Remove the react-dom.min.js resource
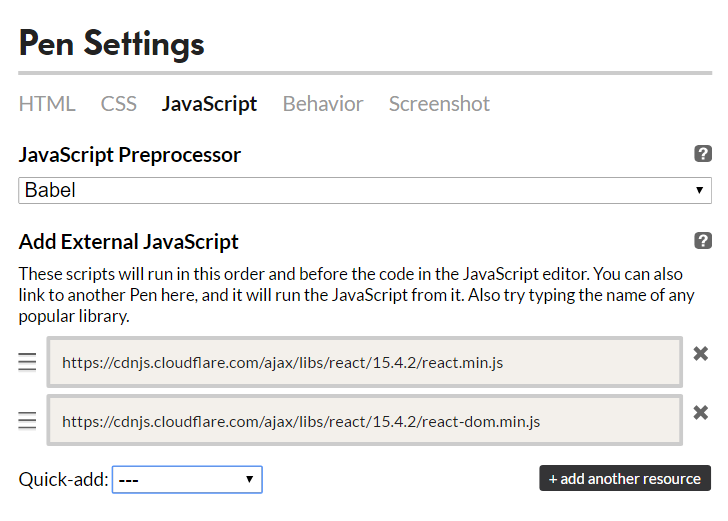 click(701, 413)
